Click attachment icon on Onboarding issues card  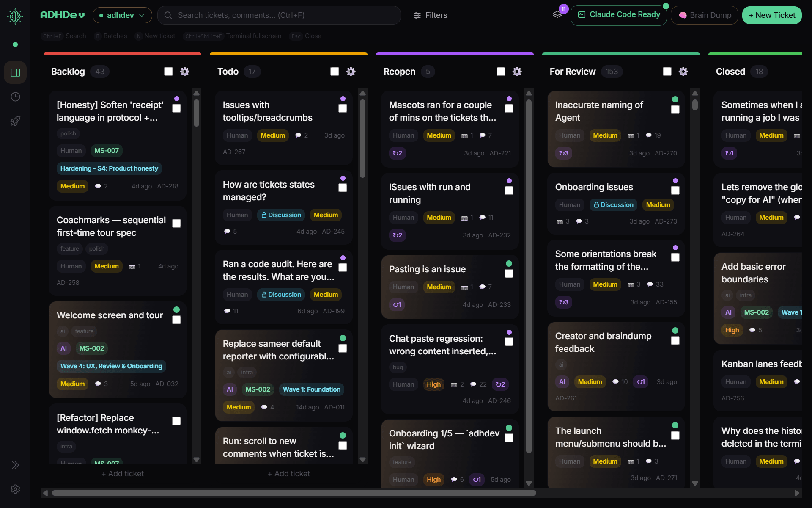coord(560,222)
